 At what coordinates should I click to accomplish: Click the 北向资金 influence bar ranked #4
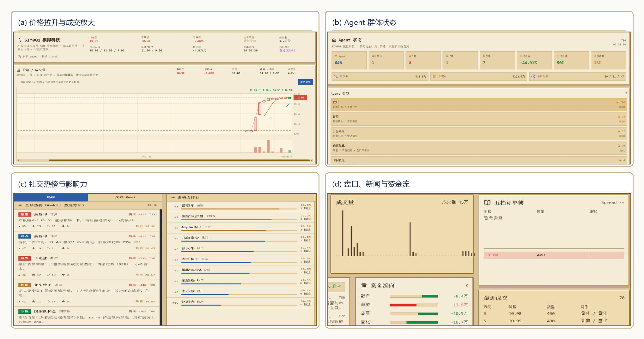pos(223,241)
